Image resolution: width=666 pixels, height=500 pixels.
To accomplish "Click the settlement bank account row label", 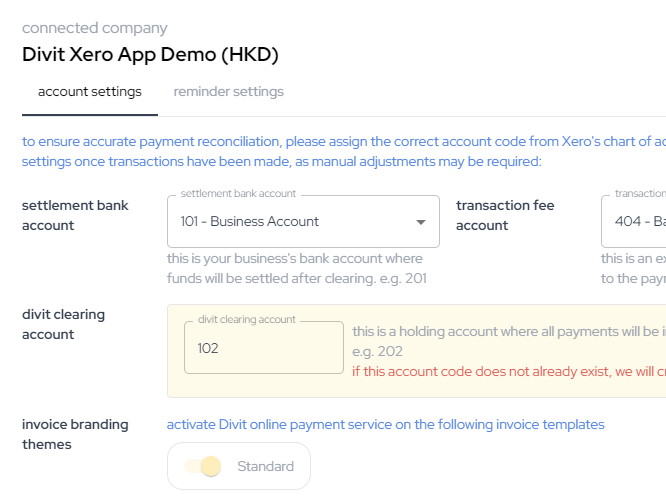I will pyautogui.click(x=75, y=215).
